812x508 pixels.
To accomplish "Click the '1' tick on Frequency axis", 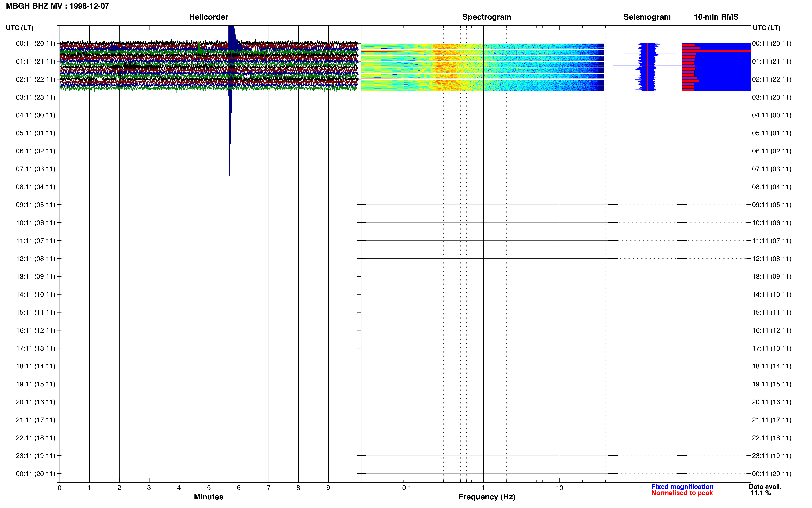I will point(483,487).
